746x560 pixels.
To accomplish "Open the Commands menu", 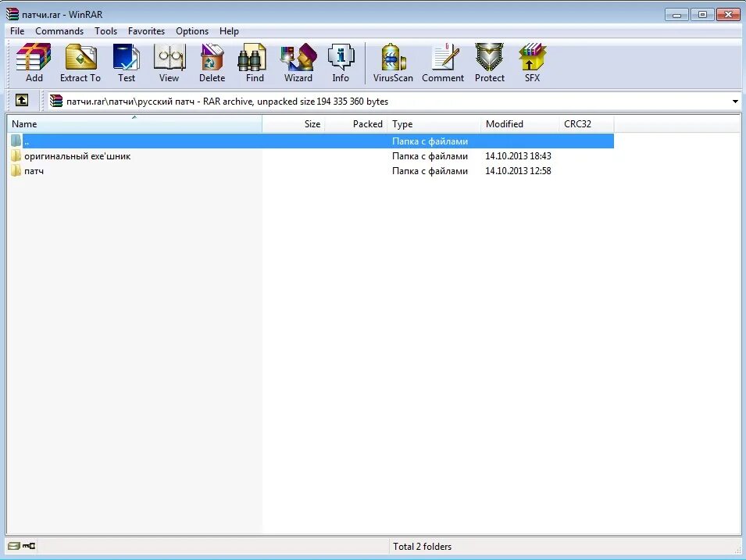I will (59, 31).
